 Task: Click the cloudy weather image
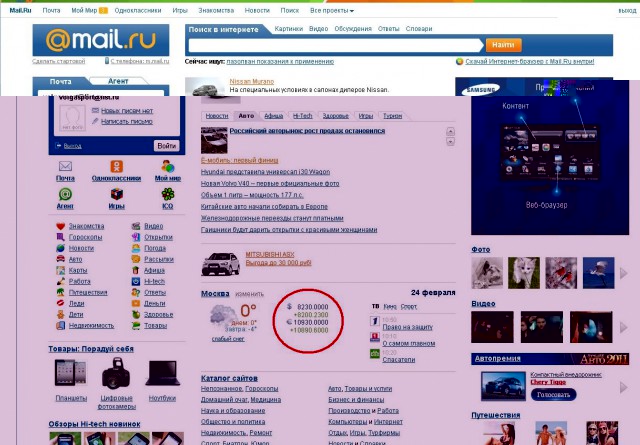pos(223,316)
